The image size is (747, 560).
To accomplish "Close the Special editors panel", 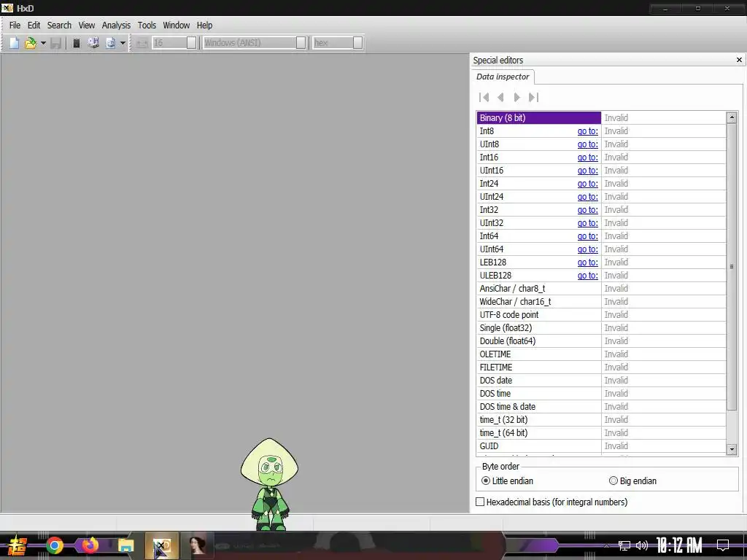I will 739,60.
